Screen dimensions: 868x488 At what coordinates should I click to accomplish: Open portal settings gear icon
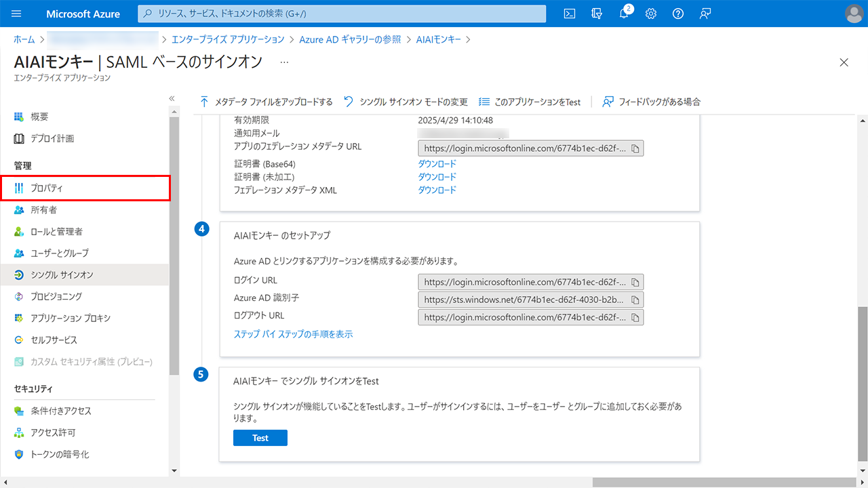click(651, 14)
